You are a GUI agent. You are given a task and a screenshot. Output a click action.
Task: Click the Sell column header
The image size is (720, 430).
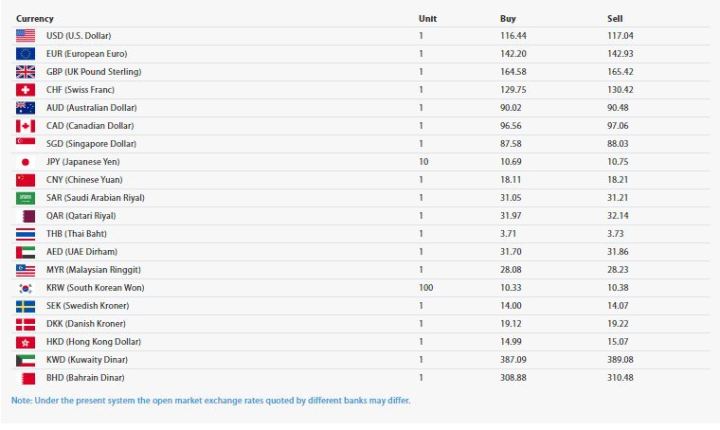[615, 18]
